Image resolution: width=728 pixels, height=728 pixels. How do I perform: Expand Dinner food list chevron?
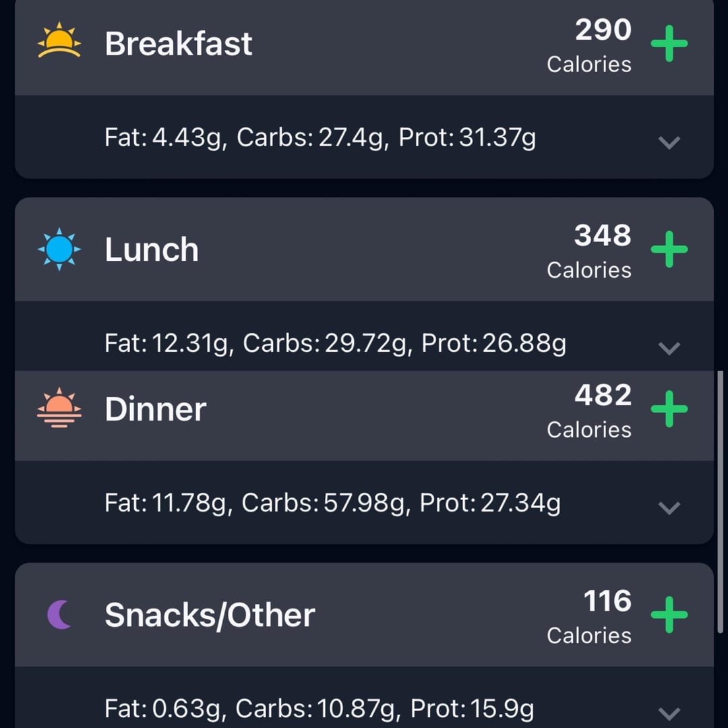669,508
